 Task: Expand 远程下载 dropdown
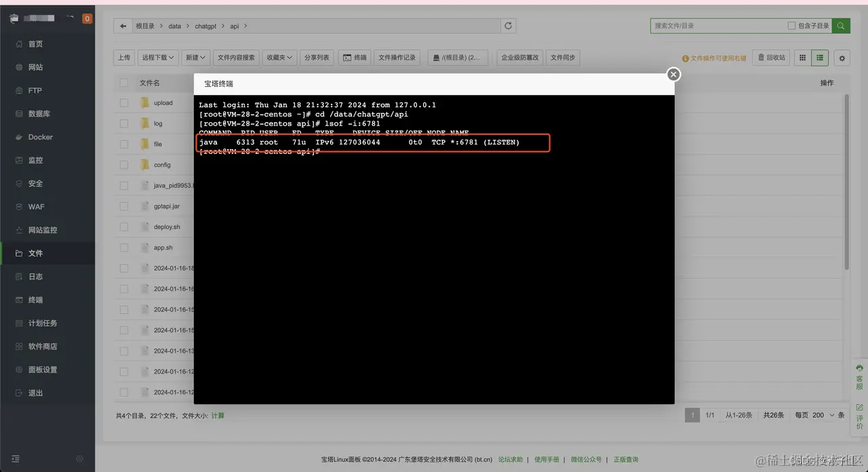(158, 58)
